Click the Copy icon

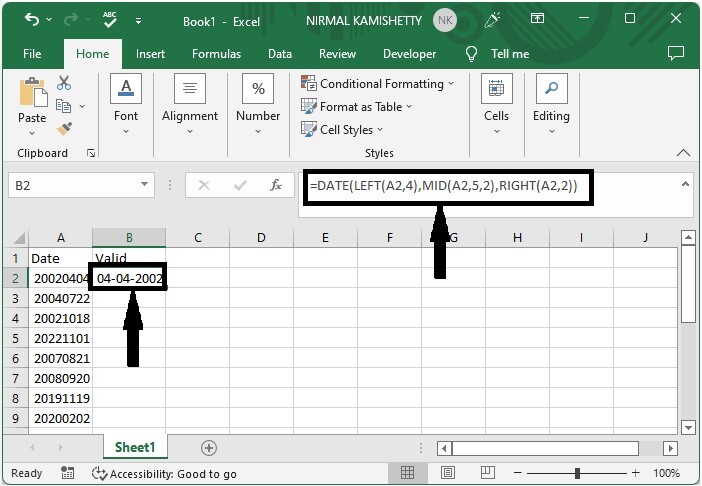[63, 106]
